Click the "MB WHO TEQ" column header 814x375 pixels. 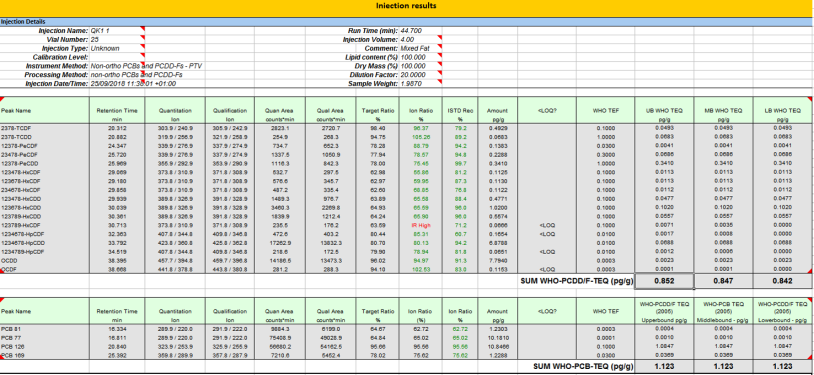click(723, 111)
